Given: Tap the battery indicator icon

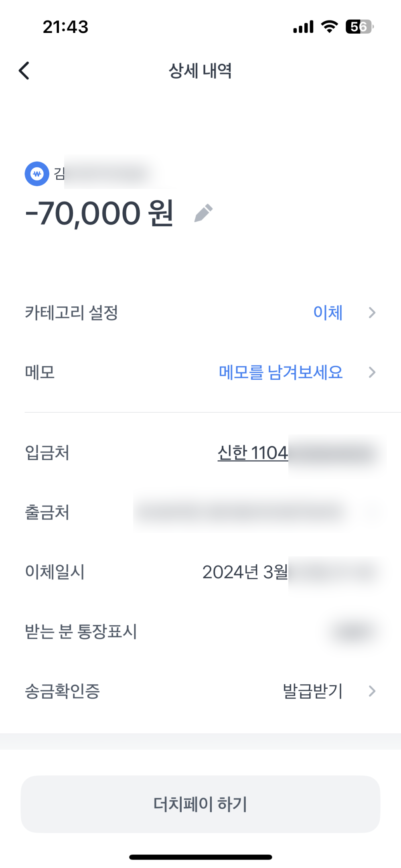Looking at the screenshot, I should (x=359, y=27).
